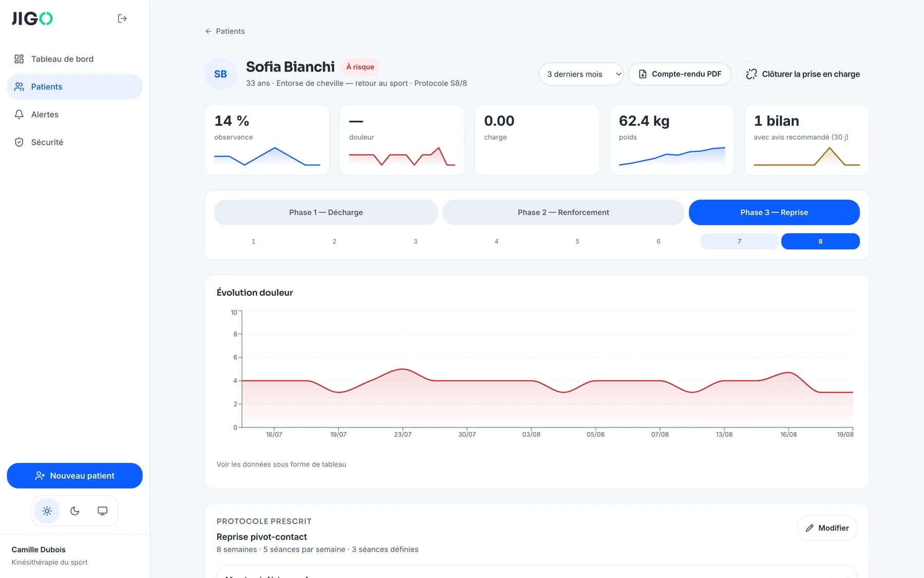The width and height of the screenshot is (924, 578).
Task: Click the dashboard grid icon
Action: [x=19, y=59]
